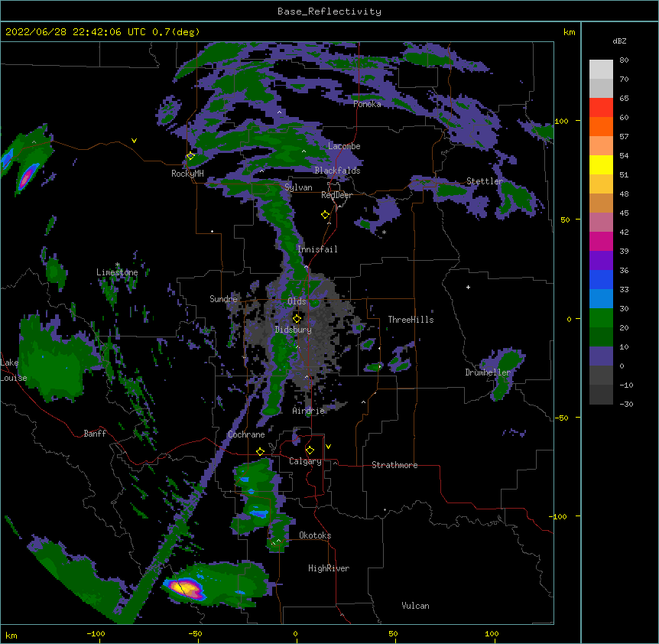
Task: Click the dBZ legend heading
Action: (619, 41)
